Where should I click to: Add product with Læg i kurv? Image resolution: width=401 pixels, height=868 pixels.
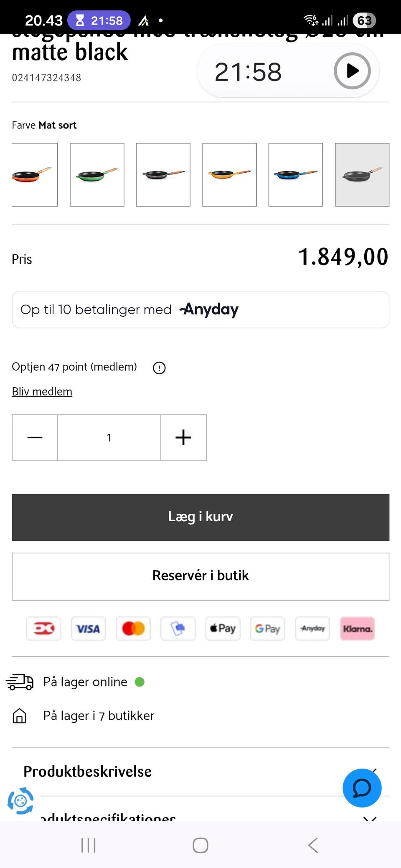200,517
